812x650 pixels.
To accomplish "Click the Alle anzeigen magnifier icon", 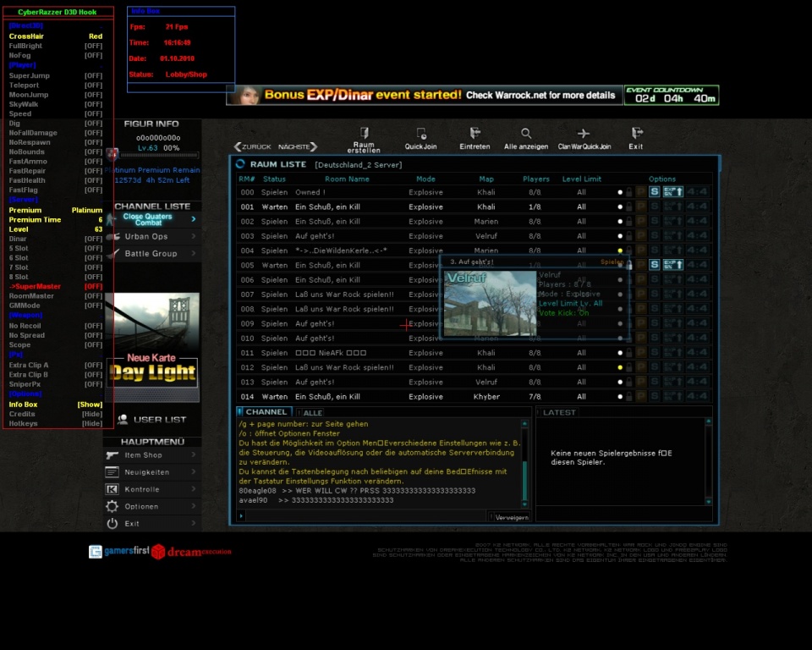I will (x=525, y=133).
